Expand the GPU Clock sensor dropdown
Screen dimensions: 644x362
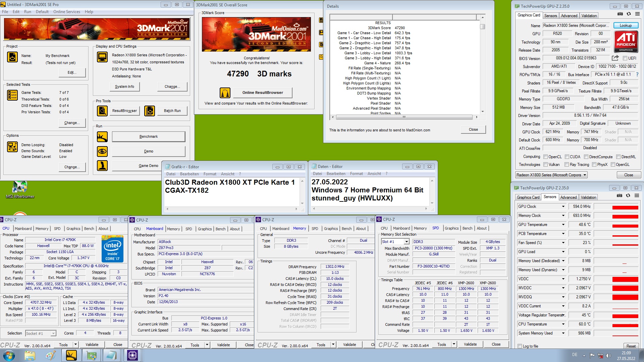[x=563, y=206]
